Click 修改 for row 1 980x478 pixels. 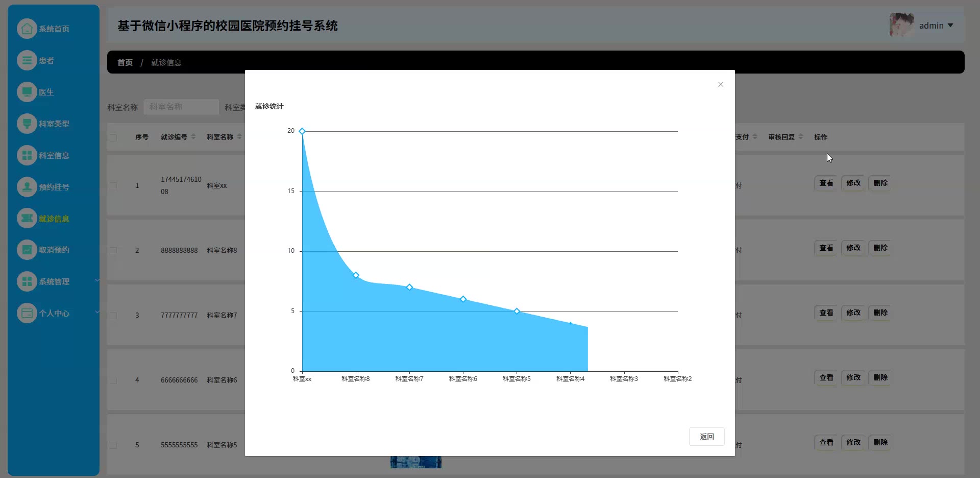pos(853,183)
